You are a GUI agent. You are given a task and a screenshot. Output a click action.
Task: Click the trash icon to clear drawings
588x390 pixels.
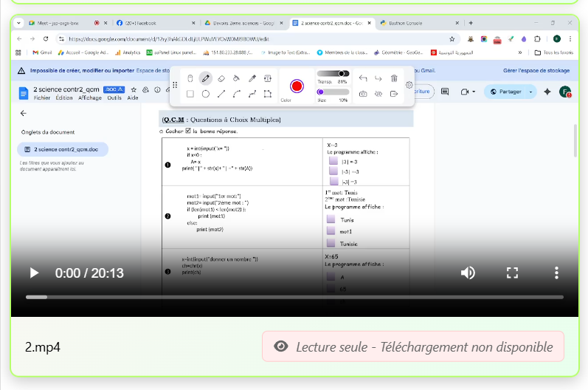[x=394, y=78]
